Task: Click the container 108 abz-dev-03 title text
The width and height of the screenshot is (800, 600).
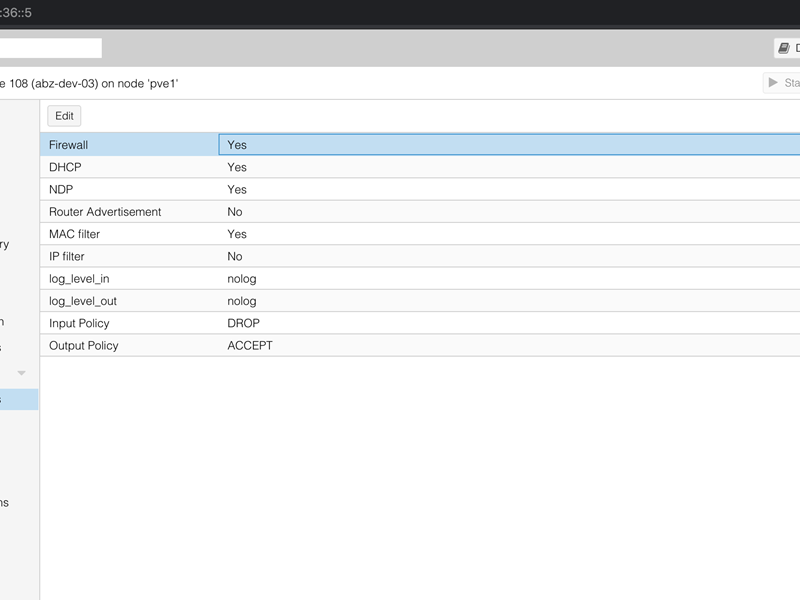Action: click(90, 84)
